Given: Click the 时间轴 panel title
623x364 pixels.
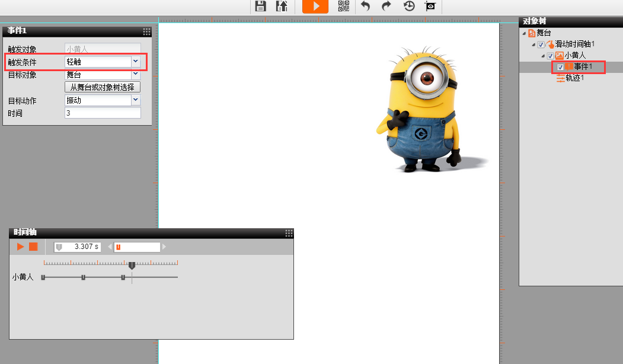Looking at the screenshot, I should 25,232.
